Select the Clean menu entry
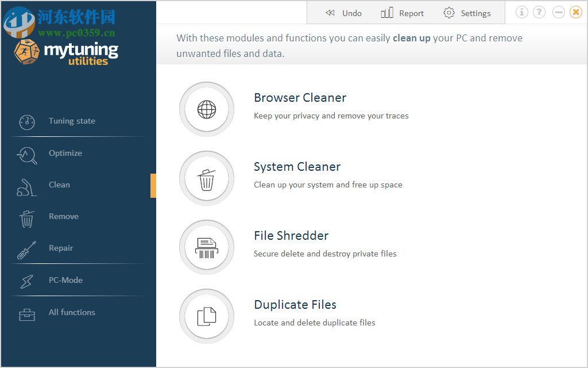Screen dimensions: 588x368 59,185
